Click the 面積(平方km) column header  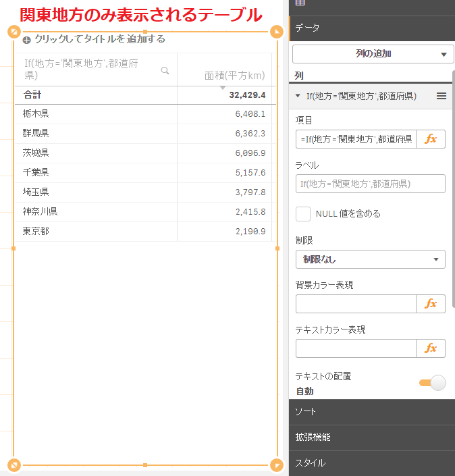[x=234, y=76]
